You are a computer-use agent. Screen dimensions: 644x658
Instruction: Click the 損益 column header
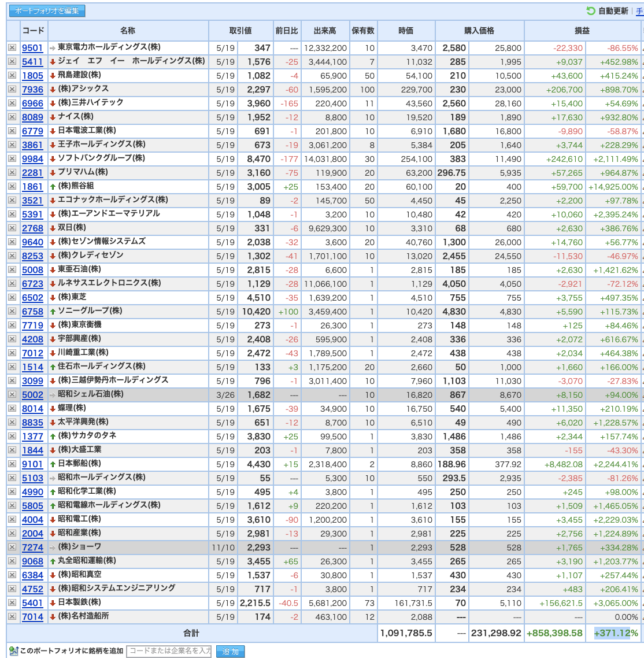click(x=582, y=31)
